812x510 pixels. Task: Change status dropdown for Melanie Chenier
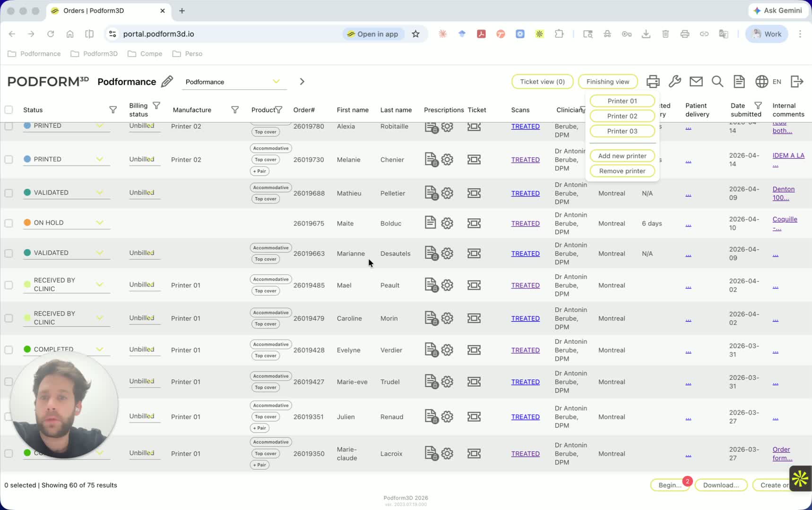coord(67,160)
